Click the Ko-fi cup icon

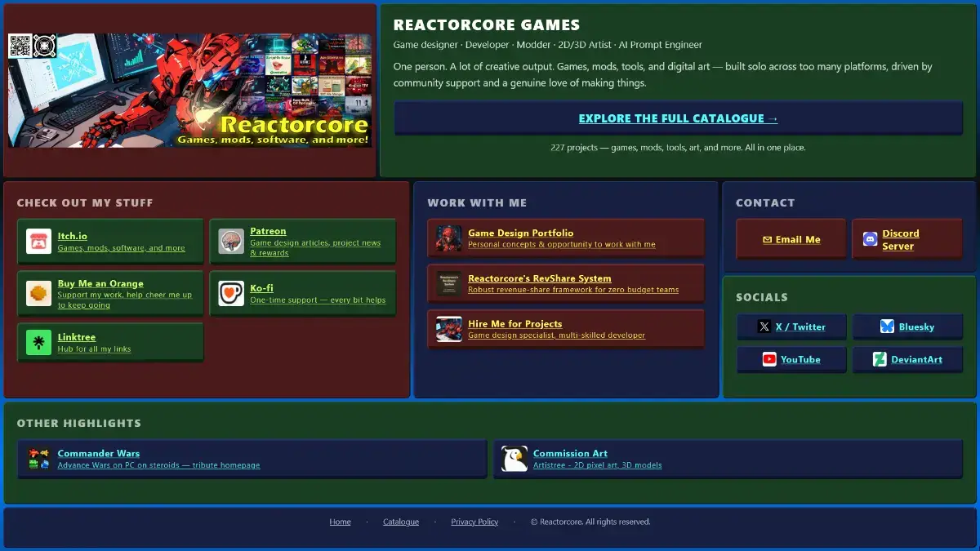(231, 293)
